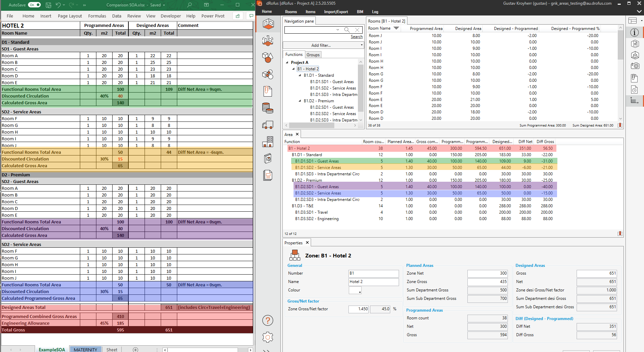The image size is (644, 352).
Task: Click the building icon in dRofus sidebar
Action: click(268, 142)
